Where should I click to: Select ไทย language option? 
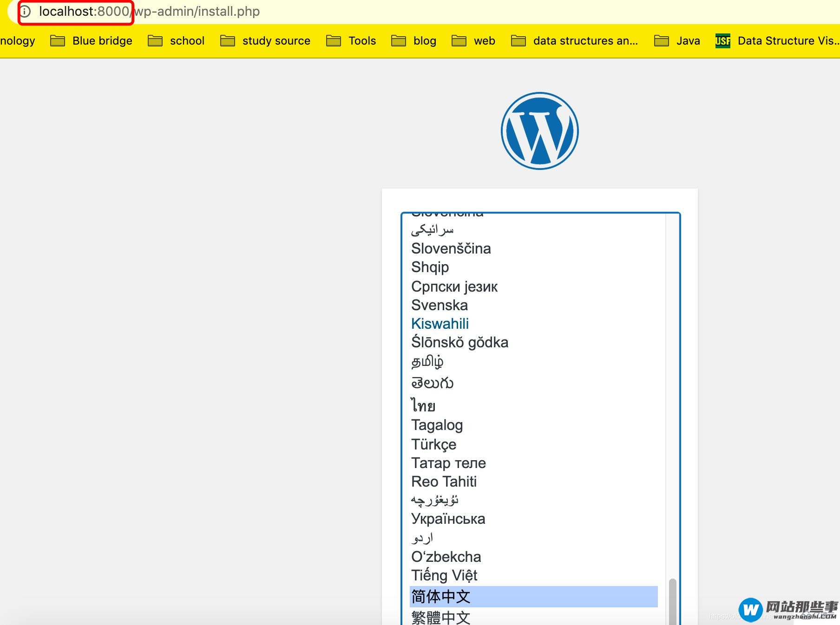[x=533, y=405]
